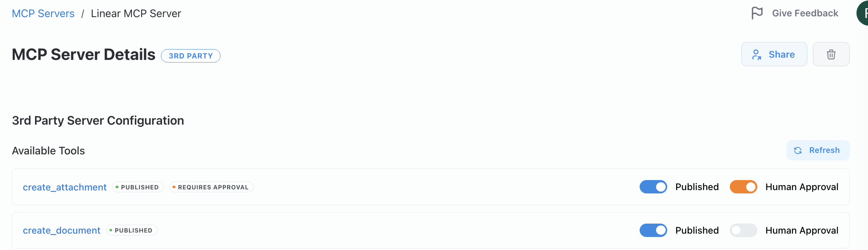Click Linear MCP Server breadcrumb text
868x250 pixels.
pos(136,13)
